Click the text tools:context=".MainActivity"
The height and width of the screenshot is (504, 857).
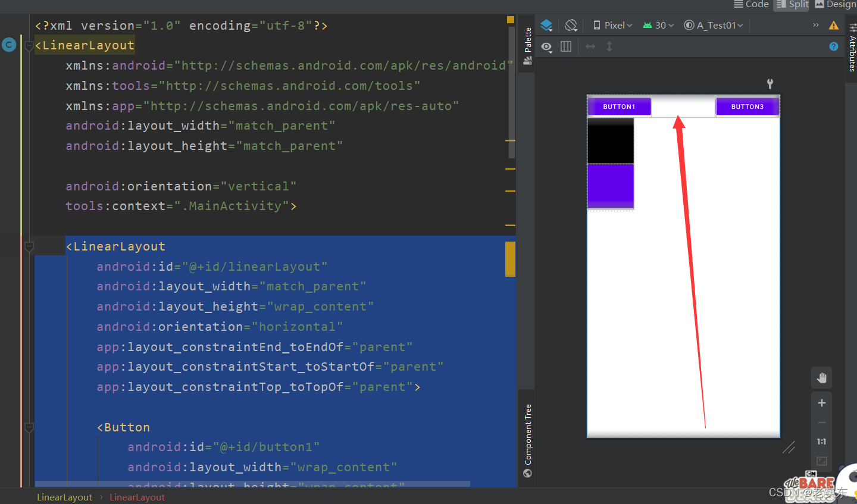tap(181, 206)
